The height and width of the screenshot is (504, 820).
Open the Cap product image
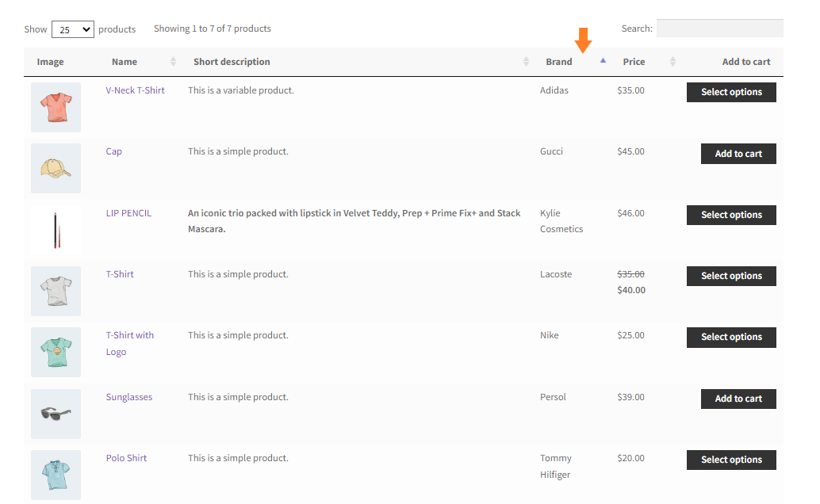click(56, 168)
